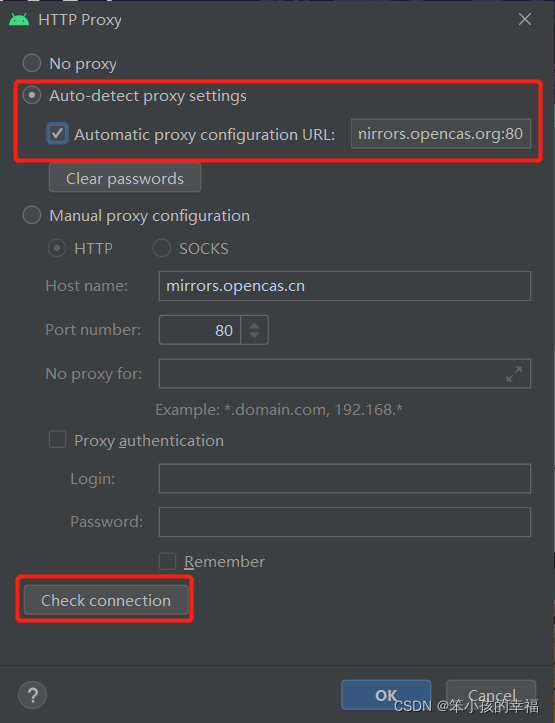Click the Clear passwords button
Viewport: 555px width, 723px height.
125,178
